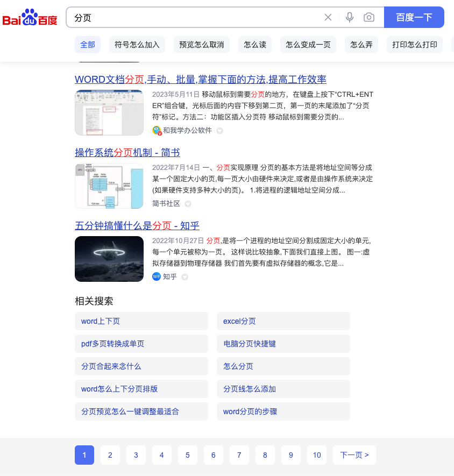This screenshot has height=476, width=454.
Task: Click the 2022年7月14日 result snippet text
Action: 263,179
